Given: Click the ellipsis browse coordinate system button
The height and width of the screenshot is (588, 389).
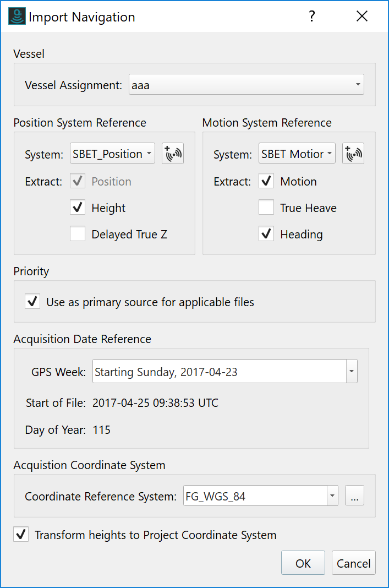Looking at the screenshot, I should point(354,497).
